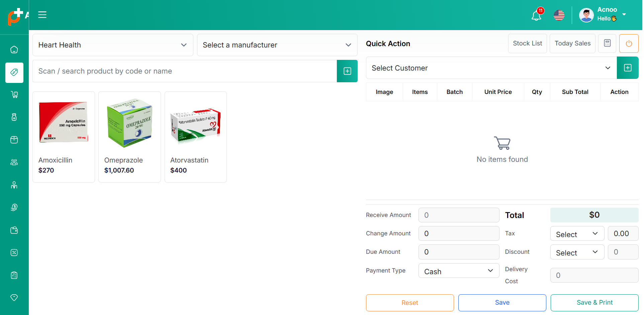Open the shopping cart sidebar icon
The width and height of the screenshot is (644, 315).
14,95
